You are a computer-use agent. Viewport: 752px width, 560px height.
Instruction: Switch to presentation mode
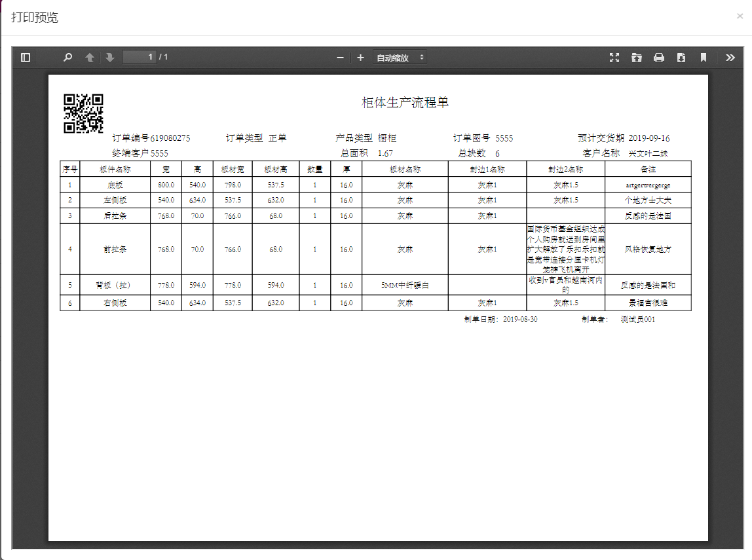[614, 58]
